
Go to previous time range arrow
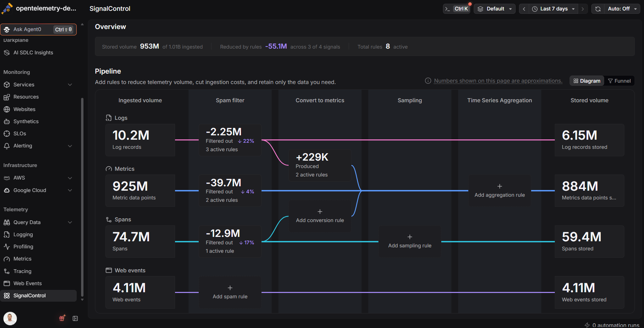pos(524,9)
